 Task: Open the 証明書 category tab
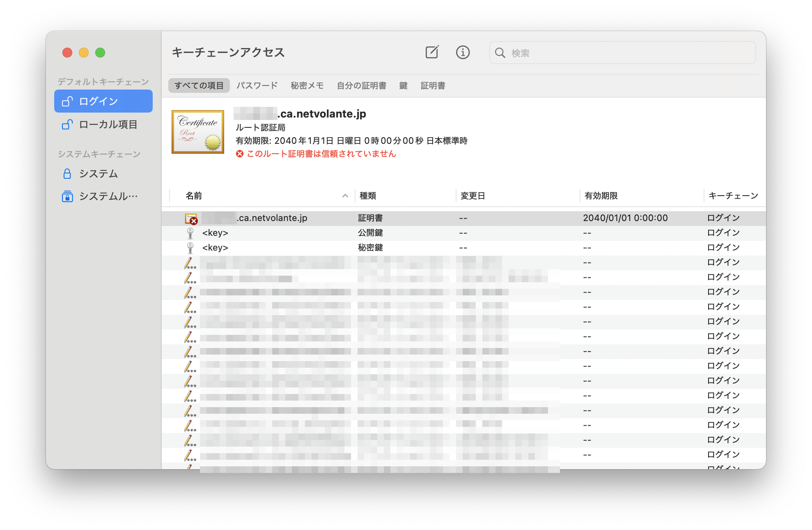tap(433, 85)
